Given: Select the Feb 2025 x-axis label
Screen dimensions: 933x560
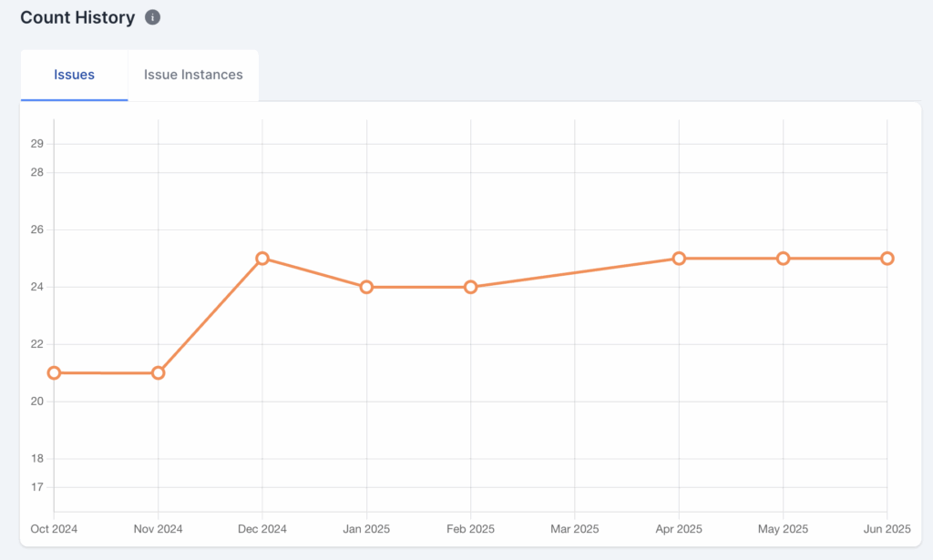Looking at the screenshot, I should (x=471, y=529).
